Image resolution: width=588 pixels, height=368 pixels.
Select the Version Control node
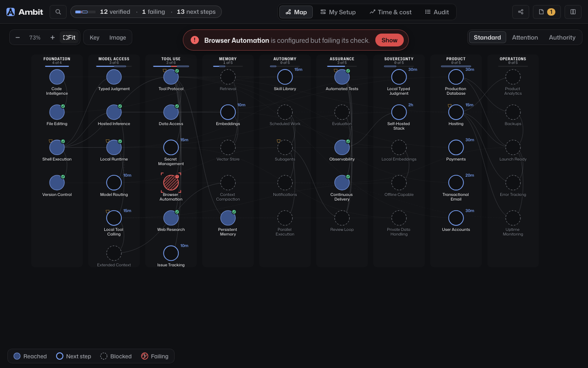(57, 183)
